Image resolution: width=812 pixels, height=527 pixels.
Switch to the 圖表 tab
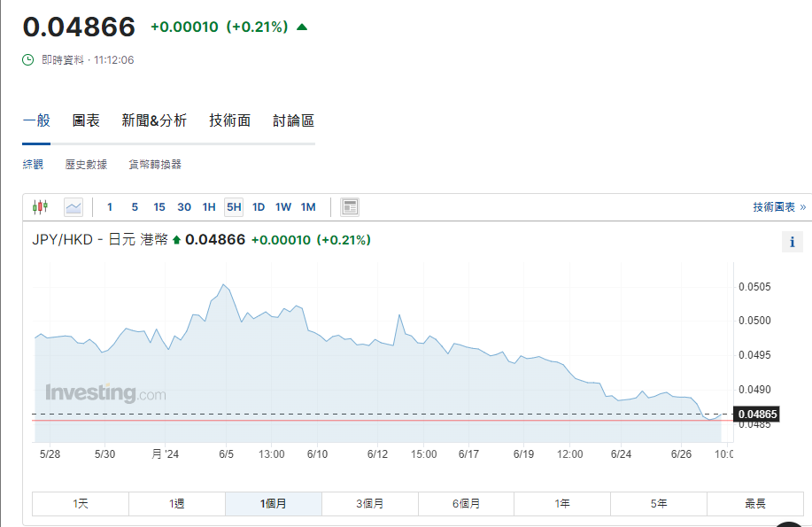(86, 121)
